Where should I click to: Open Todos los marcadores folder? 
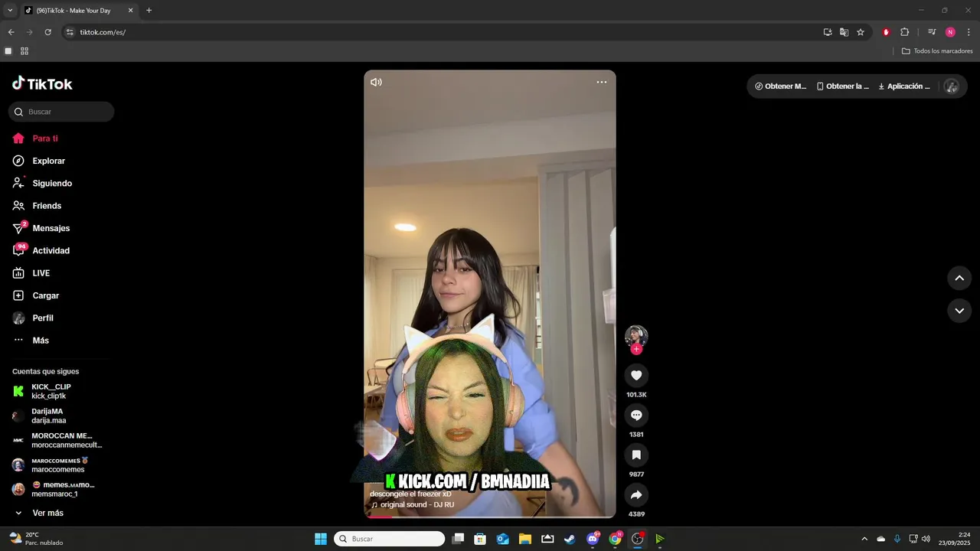point(937,51)
